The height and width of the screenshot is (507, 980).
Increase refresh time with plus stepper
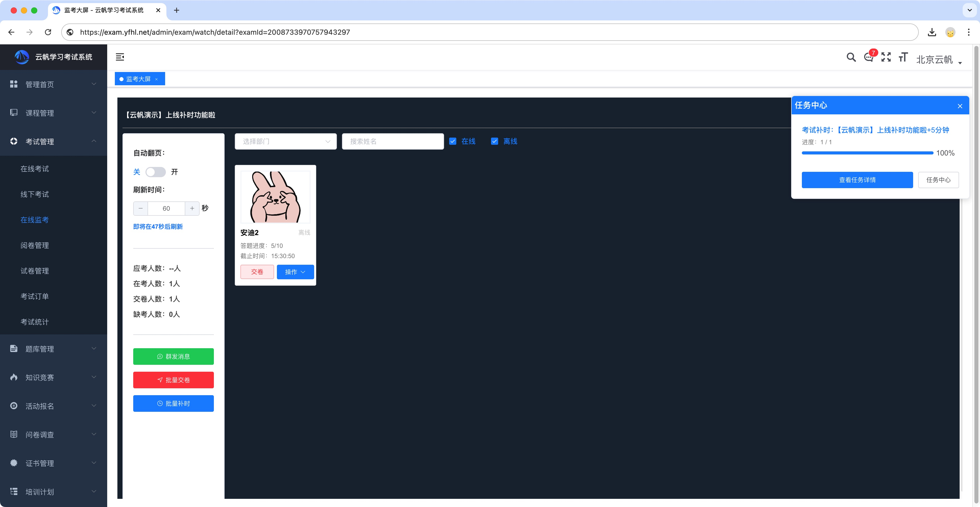click(x=192, y=209)
